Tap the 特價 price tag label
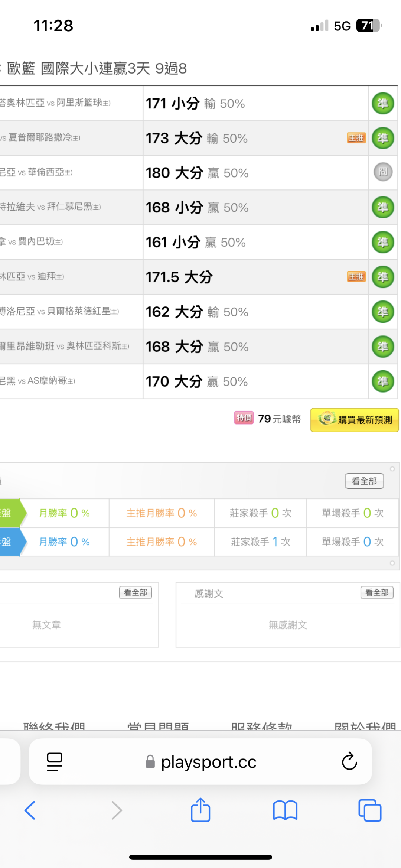Screen dimensions: 401x868 tap(244, 418)
